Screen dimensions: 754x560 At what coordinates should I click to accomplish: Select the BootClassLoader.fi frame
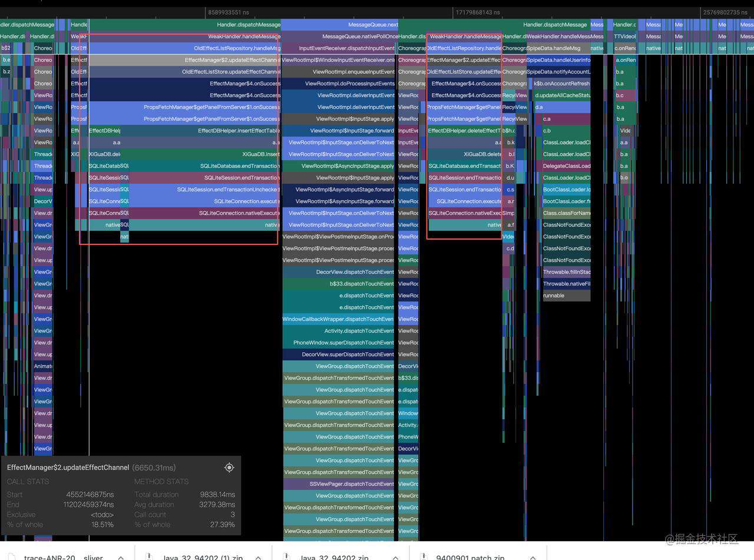coord(566,201)
